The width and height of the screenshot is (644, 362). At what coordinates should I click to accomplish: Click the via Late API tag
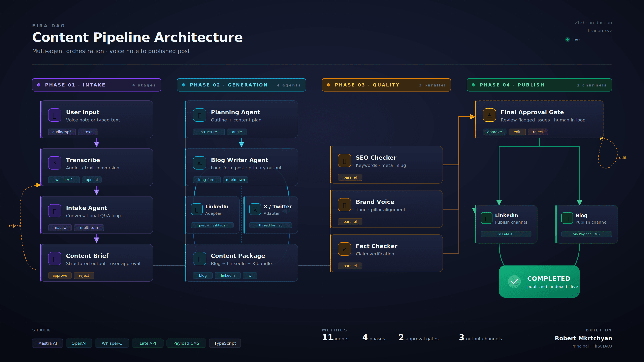(506, 234)
